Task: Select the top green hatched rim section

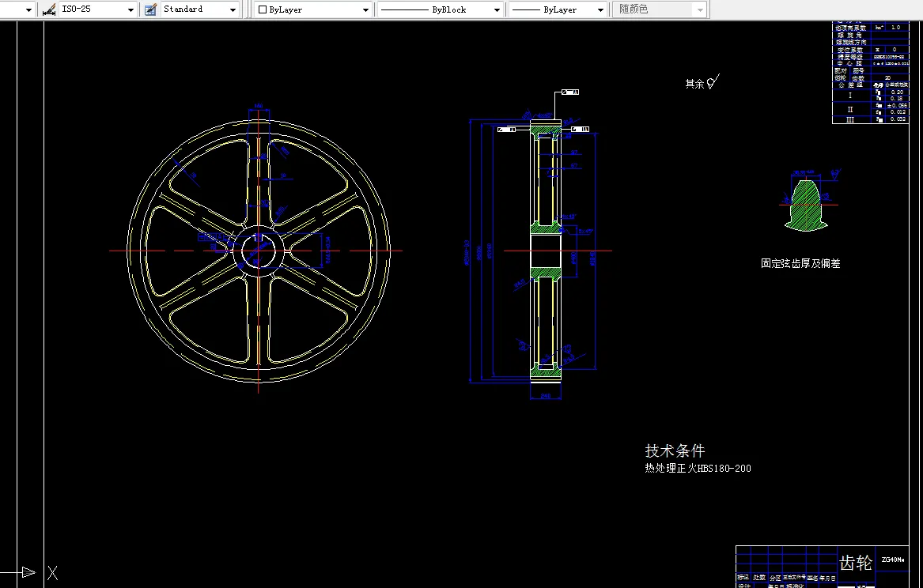Action: point(546,129)
